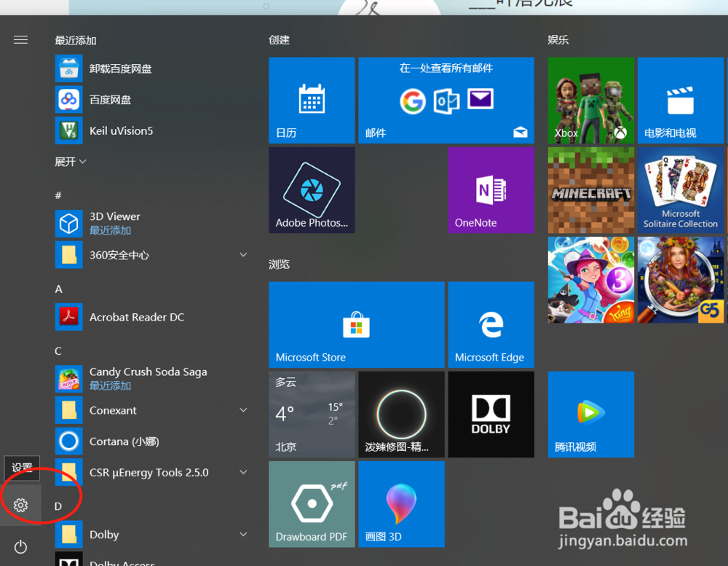Launch 卸载百度网盘 uninstaller

point(151,68)
